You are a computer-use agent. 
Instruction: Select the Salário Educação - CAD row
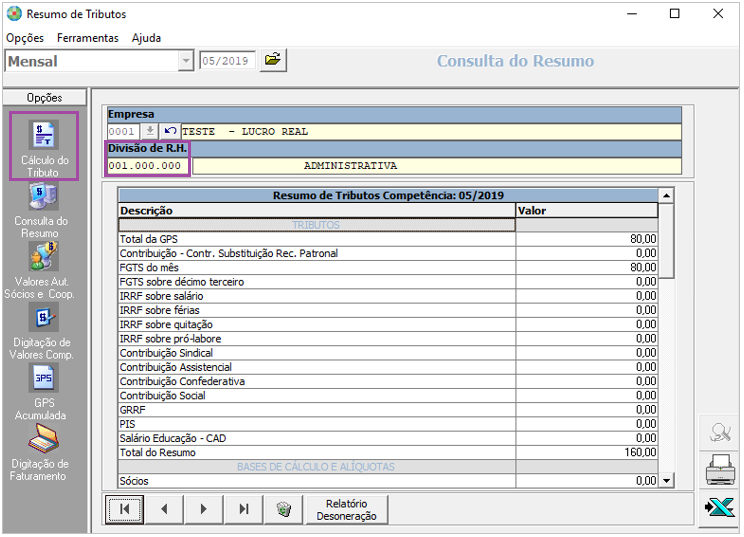pos(388,438)
